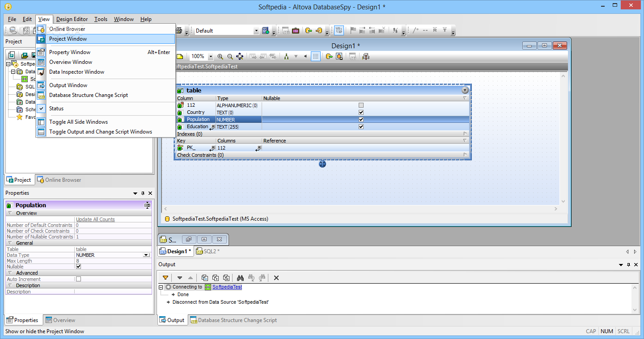Screen dimensions: 644x339
Task: Click the Description field in Properties
Action: click(x=113, y=292)
